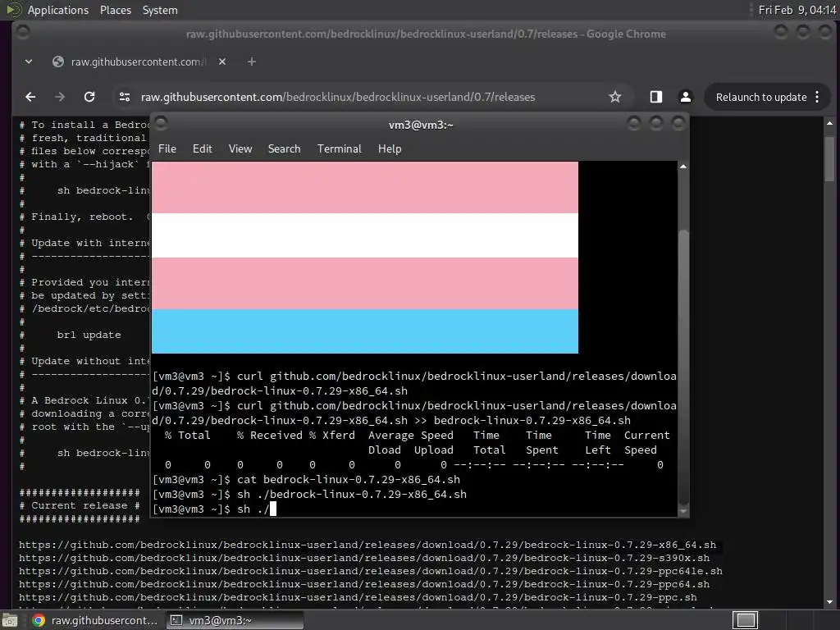Image resolution: width=840 pixels, height=630 pixels.
Task: Open a new Chrome tab
Action: 251,62
